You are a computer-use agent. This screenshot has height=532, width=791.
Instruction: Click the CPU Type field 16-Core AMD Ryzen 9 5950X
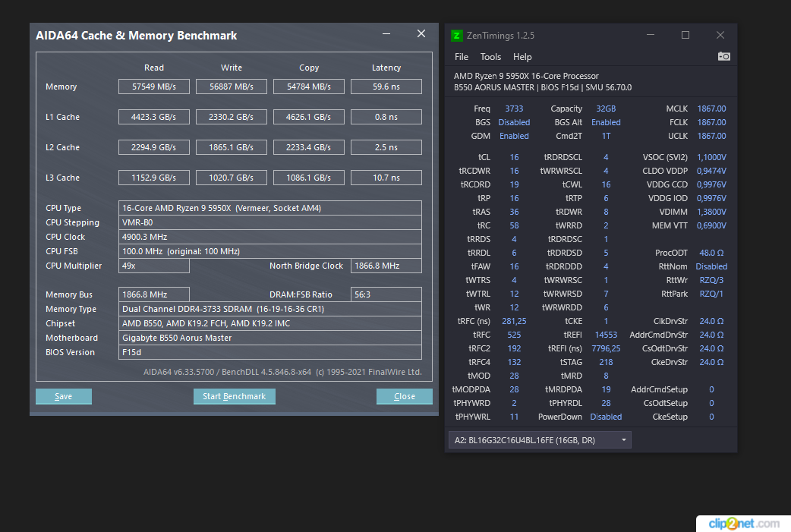(x=270, y=208)
